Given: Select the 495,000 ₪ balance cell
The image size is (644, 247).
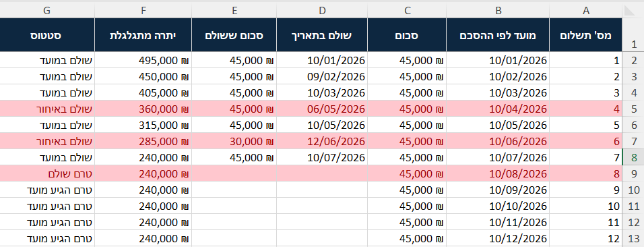Looking at the screenshot, I should [143, 61].
